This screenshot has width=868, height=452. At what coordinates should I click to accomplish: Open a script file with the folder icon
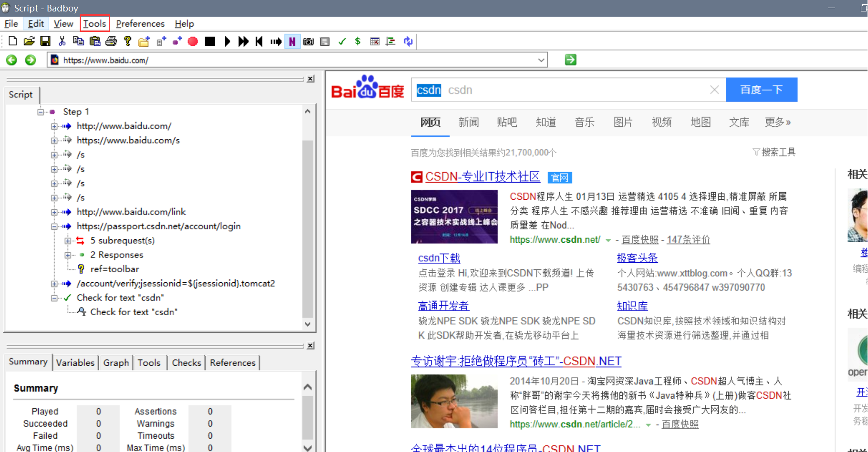click(x=29, y=41)
